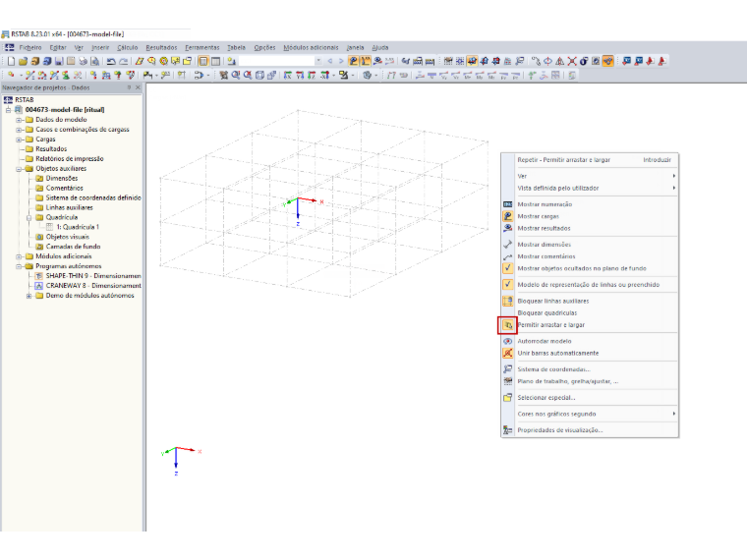Open the Resultados menu
Image resolution: width=747 pixels, height=560 pixels.
click(161, 47)
